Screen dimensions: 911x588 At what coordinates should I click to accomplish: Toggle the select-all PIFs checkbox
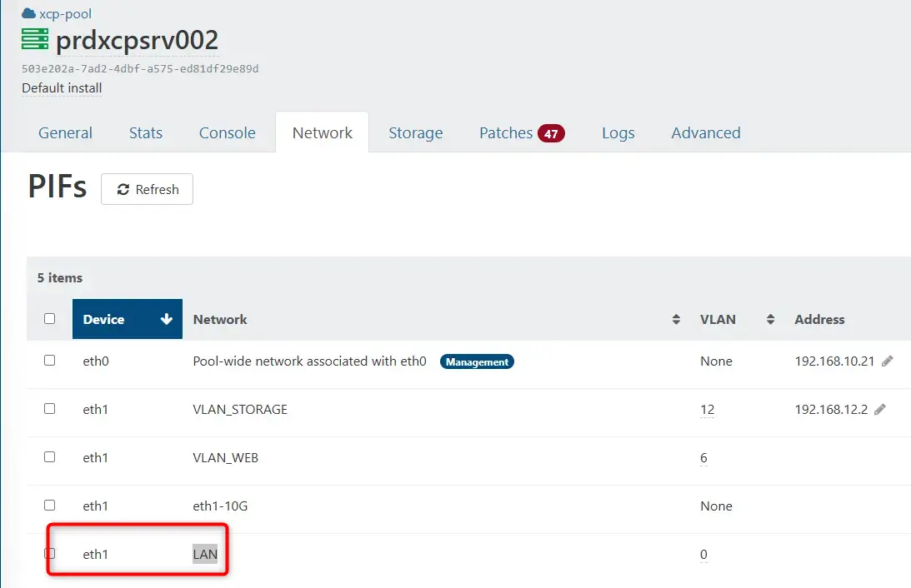(50, 319)
